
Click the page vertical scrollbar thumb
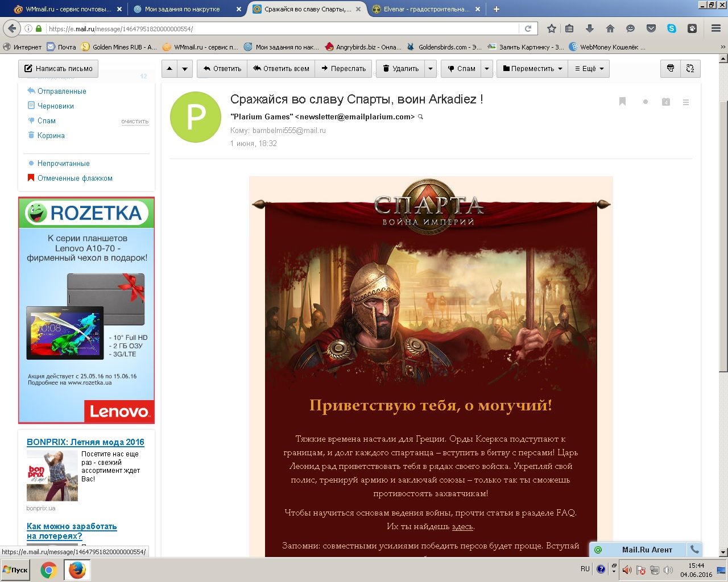[x=723, y=236]
